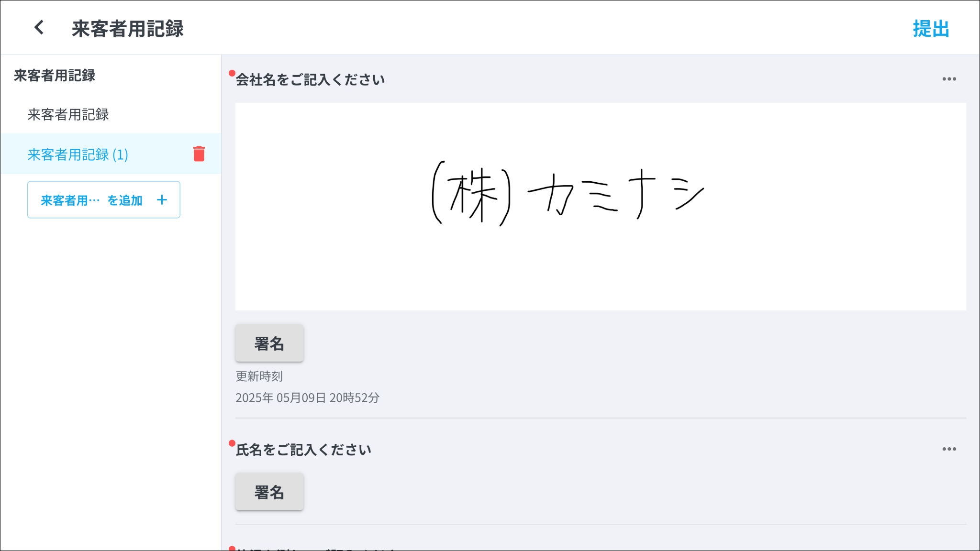Viewport: 980px width, 551px height.
Task: Click the 氏名をご記入ください question label
Action: [x=303, y=450]
